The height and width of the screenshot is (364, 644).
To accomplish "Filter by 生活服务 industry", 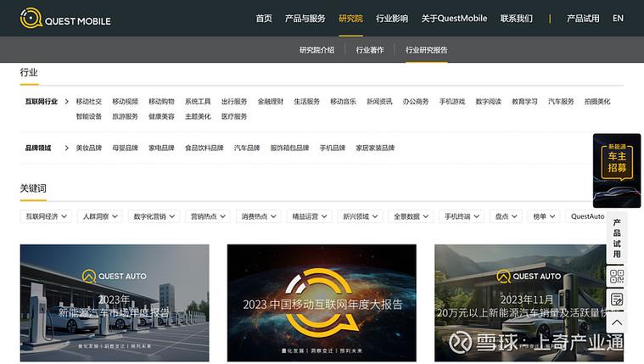I will coord(307,102).
